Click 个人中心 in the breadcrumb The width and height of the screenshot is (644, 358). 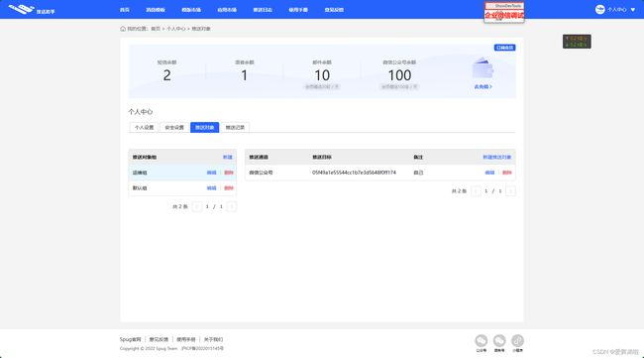(175, 29)
